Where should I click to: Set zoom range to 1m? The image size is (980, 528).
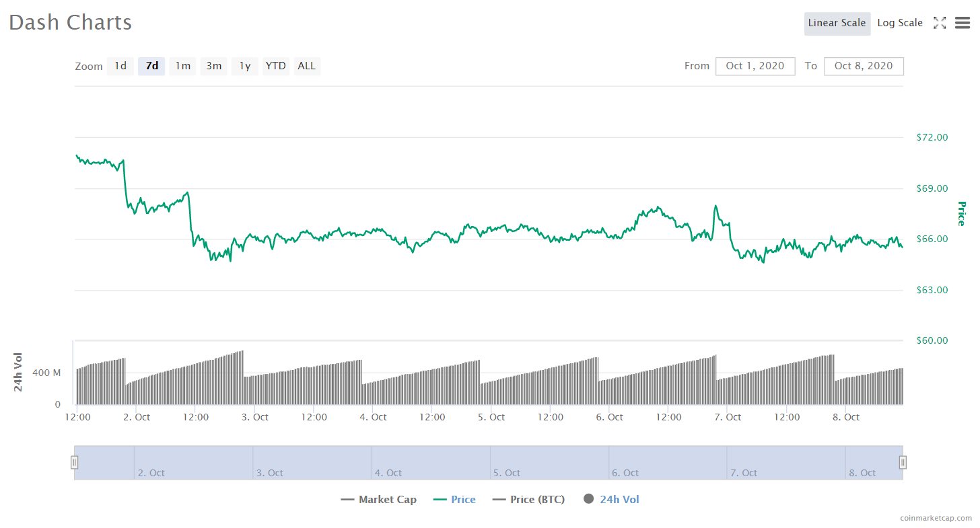pos(182,66)
